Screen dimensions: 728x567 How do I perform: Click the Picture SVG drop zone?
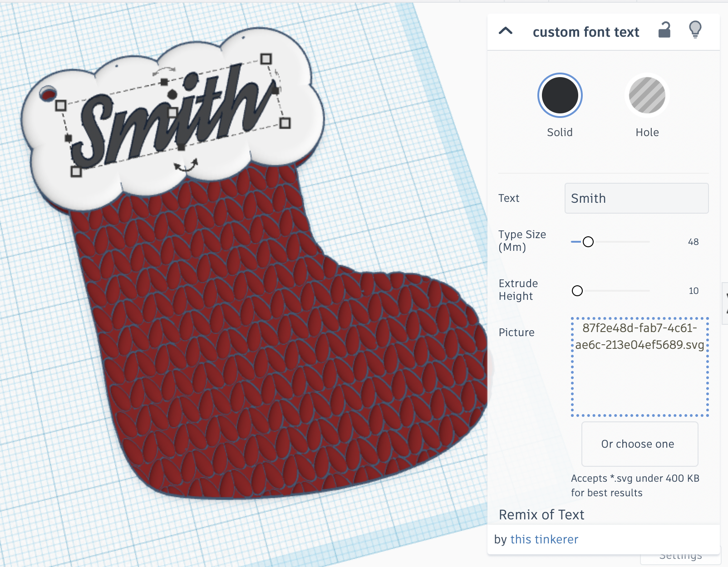point(639,367)
